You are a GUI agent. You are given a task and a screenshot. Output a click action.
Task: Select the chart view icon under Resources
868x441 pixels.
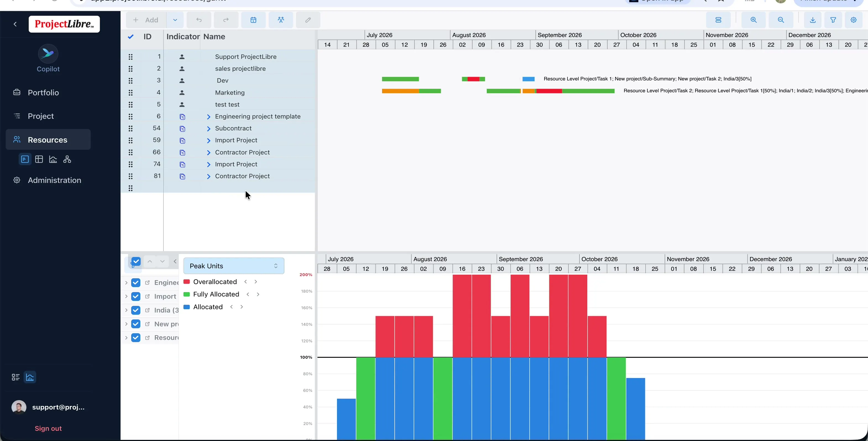pyautogui.click(x=53, y=159)
